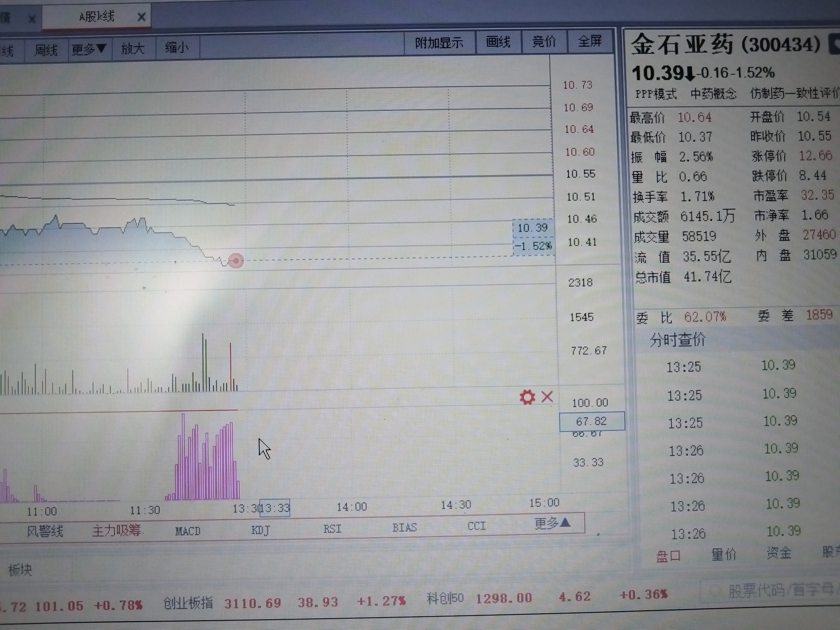Switch to RSI indicator
This screenshot has height=630, width=840.
pos(332,529)
